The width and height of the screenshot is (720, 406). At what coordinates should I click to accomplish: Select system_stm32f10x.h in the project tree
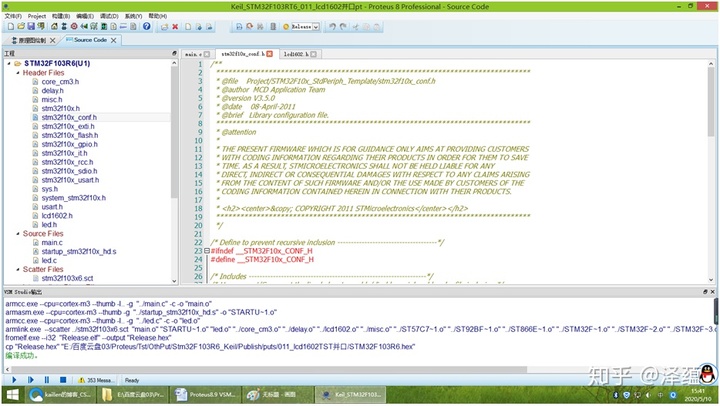click(73, 198)
